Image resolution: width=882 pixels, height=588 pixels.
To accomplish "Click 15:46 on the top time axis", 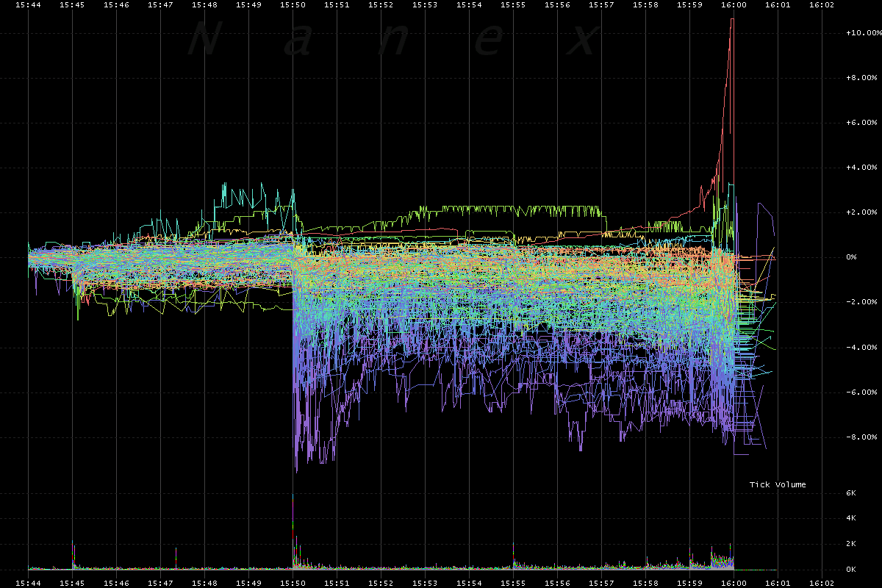I will [116, 4].
